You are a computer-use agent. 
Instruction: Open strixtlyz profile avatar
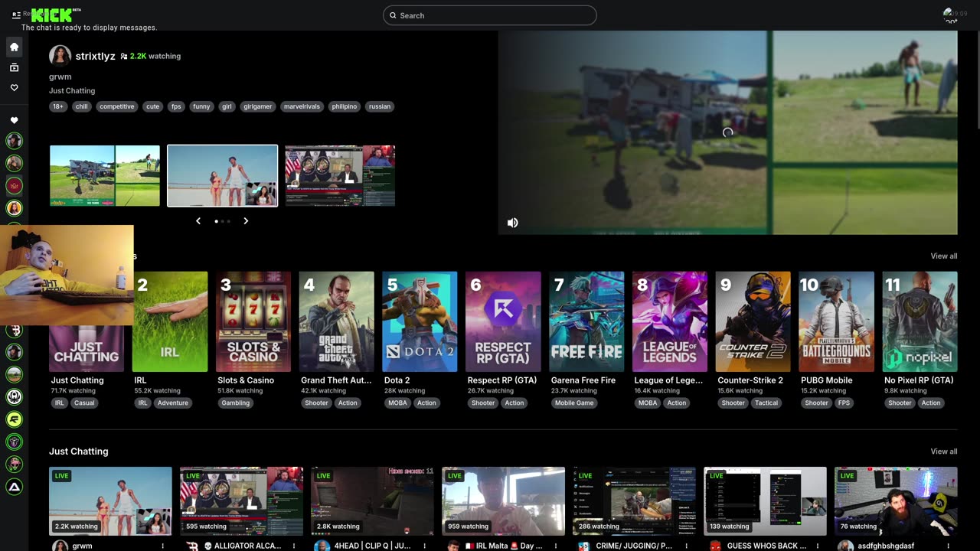coord(60,56)
